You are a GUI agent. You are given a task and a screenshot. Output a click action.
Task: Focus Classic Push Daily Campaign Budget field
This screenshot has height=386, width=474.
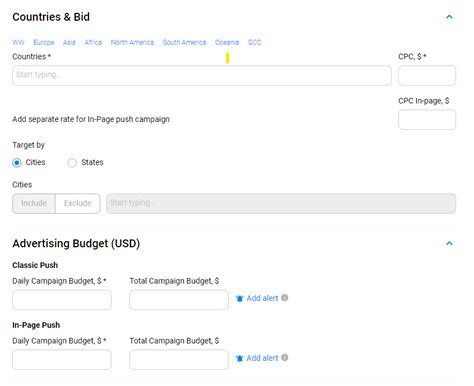[x=62, y=300]
